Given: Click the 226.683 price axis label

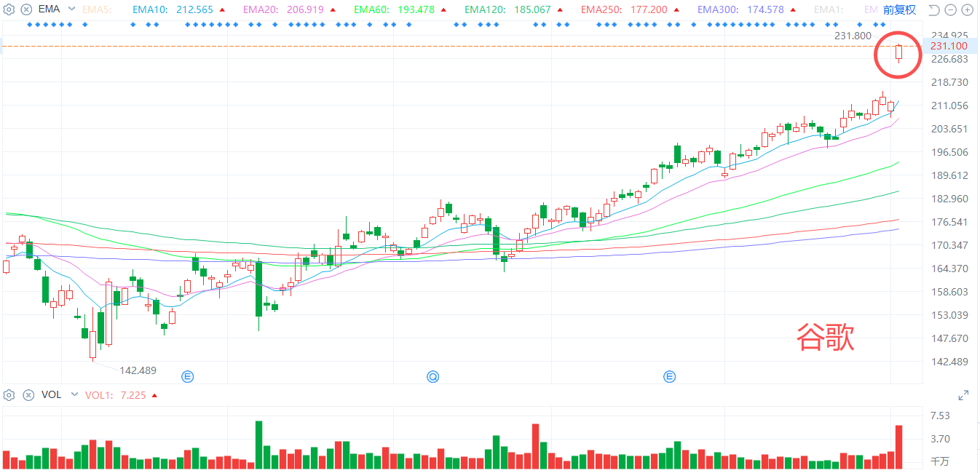Looking at the screenshot, I should coord(949,59).
